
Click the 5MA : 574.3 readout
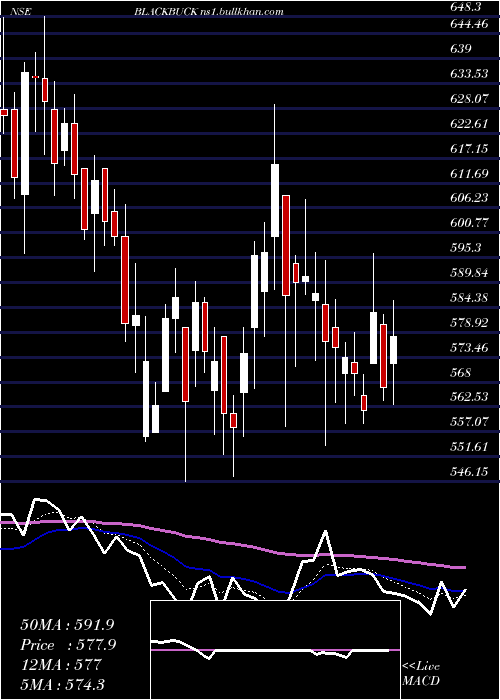[63, 684]
